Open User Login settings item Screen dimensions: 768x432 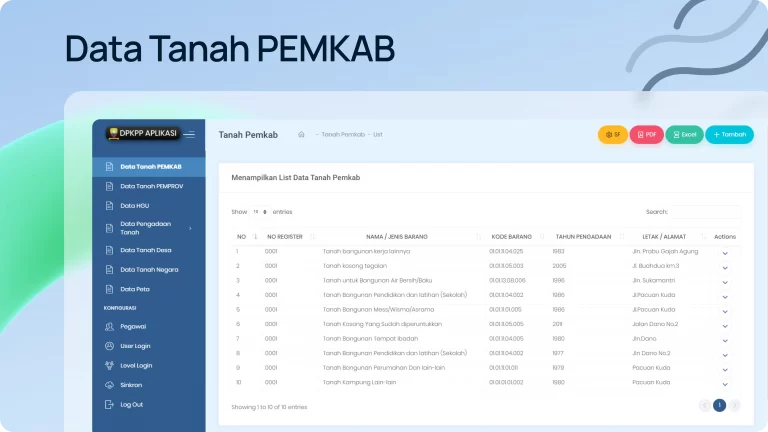pyautogui.click(x=149, y=346)
